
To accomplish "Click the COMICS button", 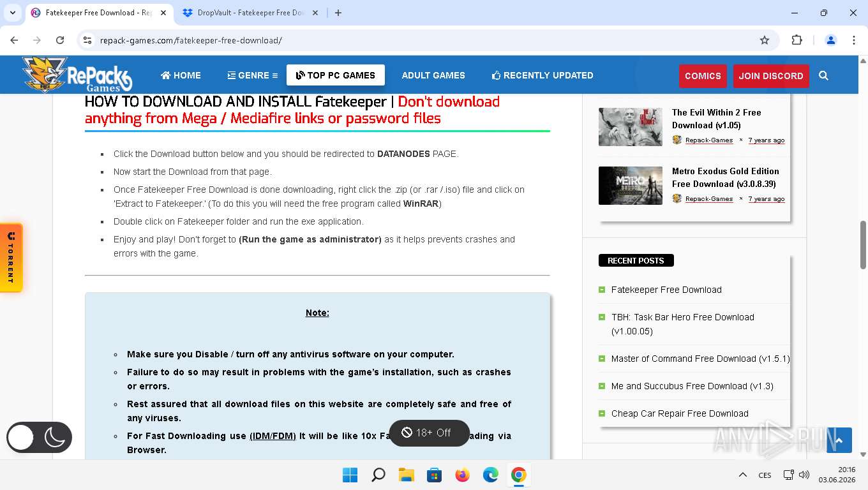I will click(x=703, y=76).
